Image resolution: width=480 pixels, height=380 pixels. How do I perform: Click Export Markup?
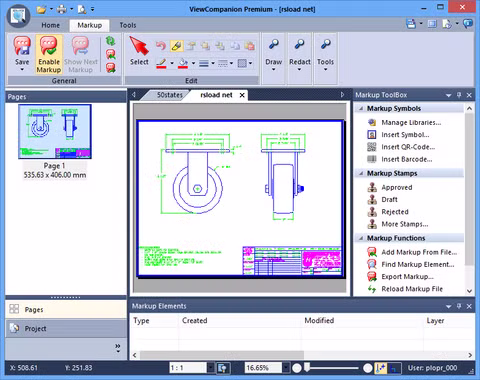click(x=400, y=277)
